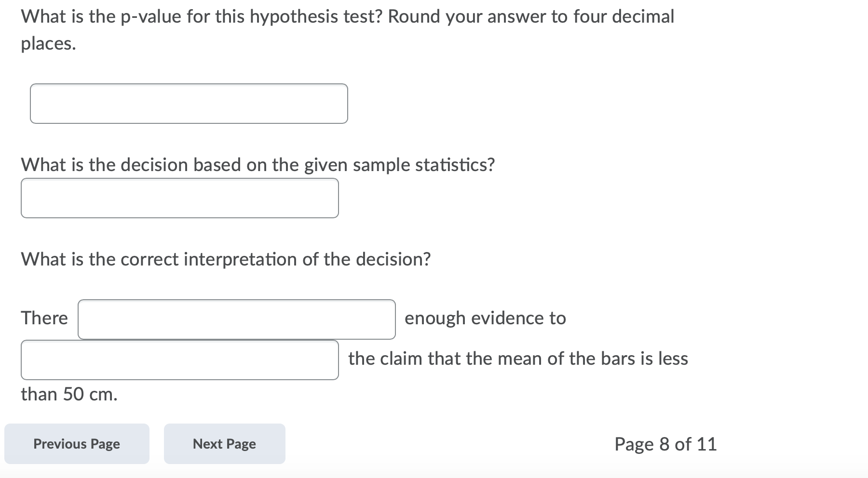
Task: Advance with the Next Page button
Action: (x=224, y=444)
